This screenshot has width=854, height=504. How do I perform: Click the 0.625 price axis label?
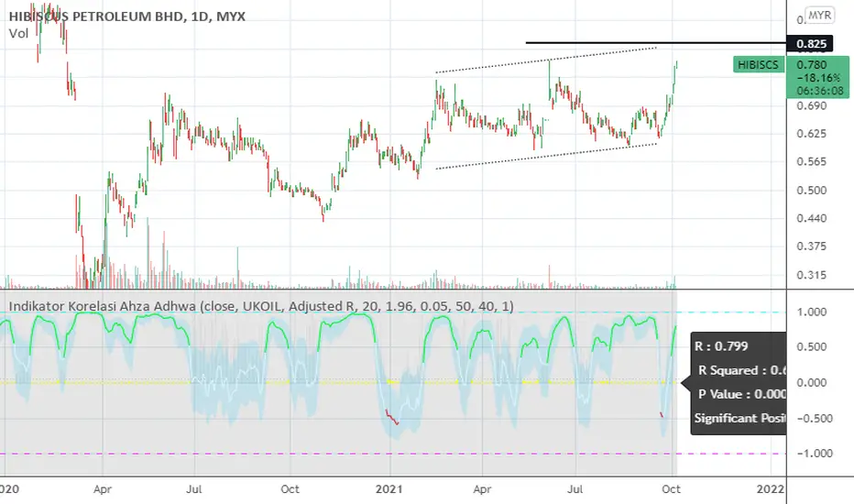coord(812,134)
